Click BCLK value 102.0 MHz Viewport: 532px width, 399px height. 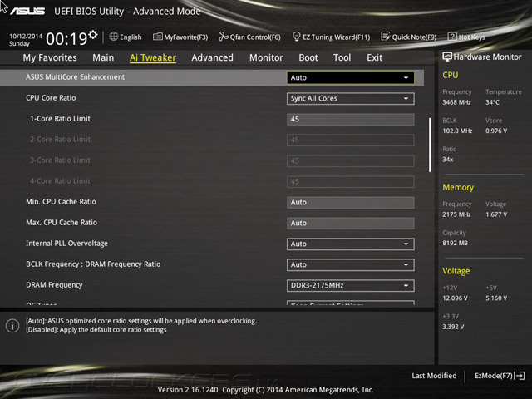point(457,131)
